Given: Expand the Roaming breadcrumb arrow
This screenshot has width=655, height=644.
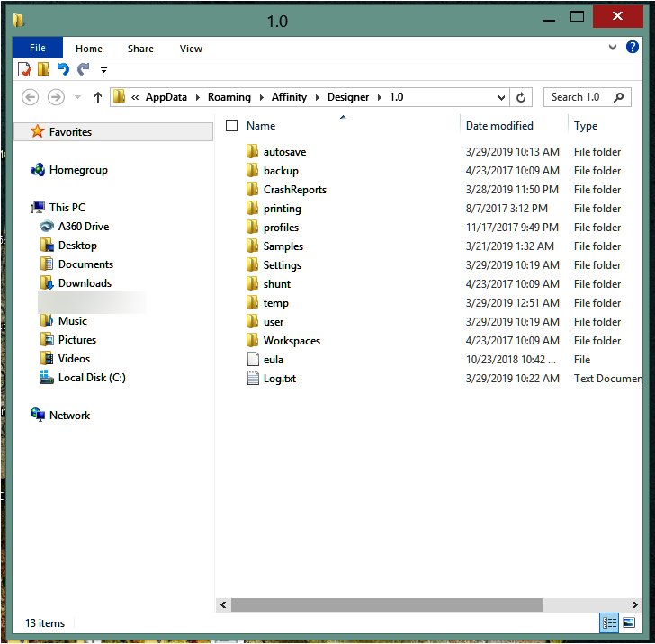Looking at the screenshot, I should (262, 98).
